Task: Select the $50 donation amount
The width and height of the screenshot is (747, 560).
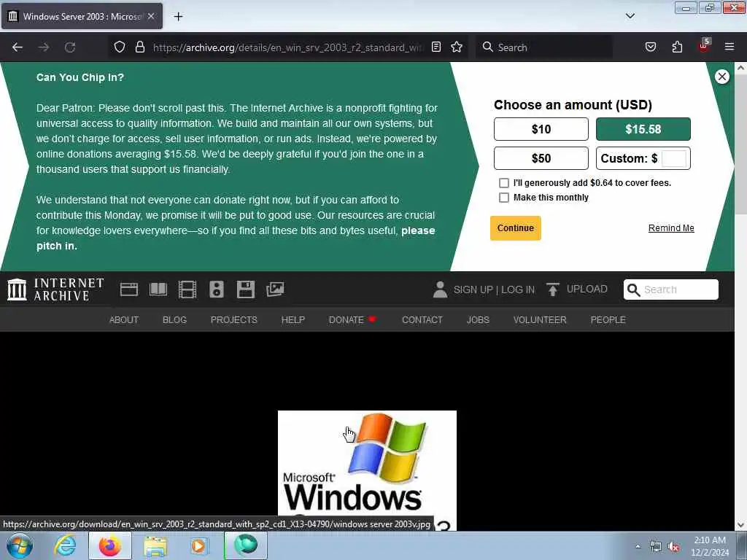Action: coord(541,158)
